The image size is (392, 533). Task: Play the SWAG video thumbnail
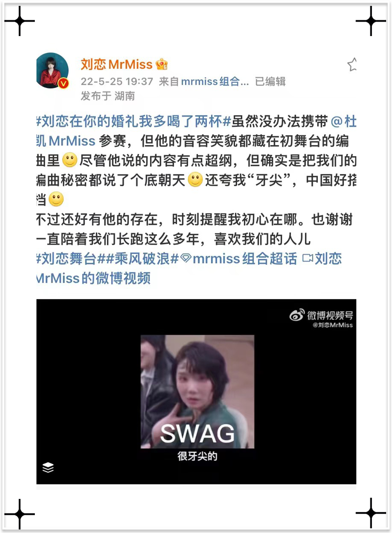[197, 392]
